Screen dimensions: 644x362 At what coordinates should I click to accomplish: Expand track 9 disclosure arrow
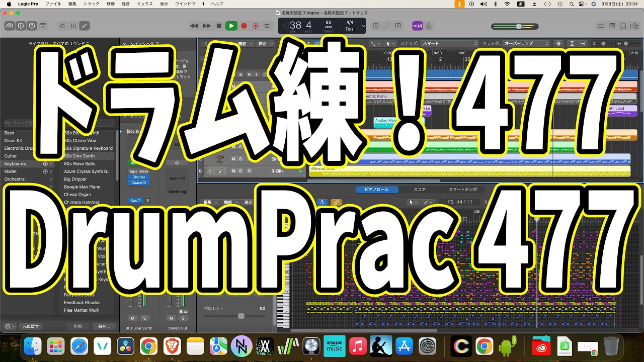210,171
